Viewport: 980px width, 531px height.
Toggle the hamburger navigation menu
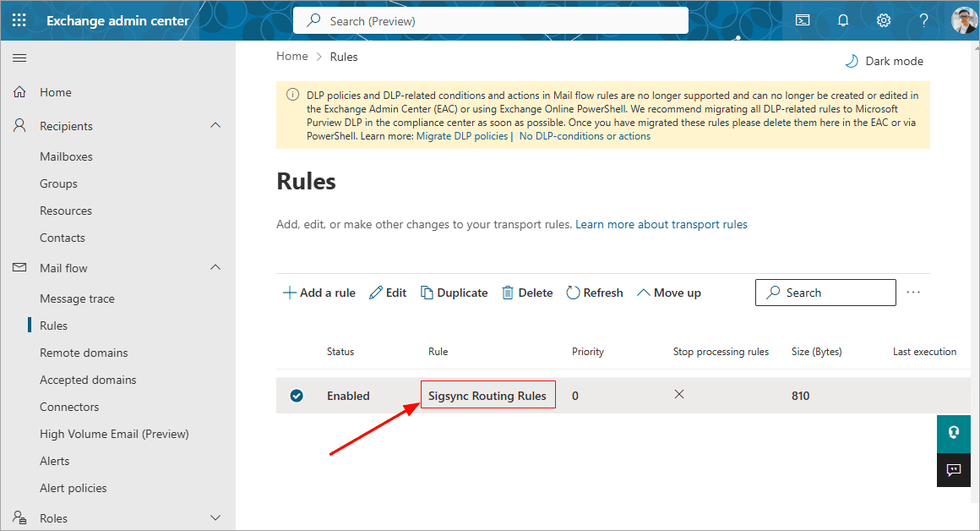19,58
